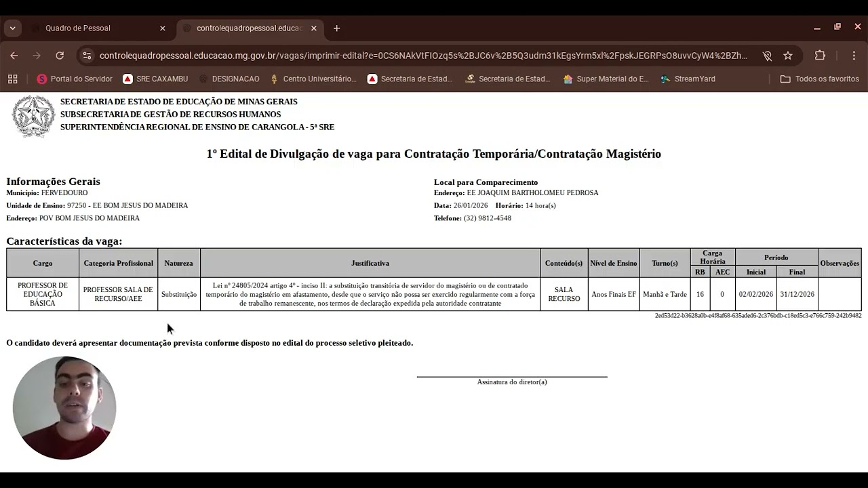Close the Quadro de Pessoal tab
This screenshot has height=488, width=868.
[162, 28]
